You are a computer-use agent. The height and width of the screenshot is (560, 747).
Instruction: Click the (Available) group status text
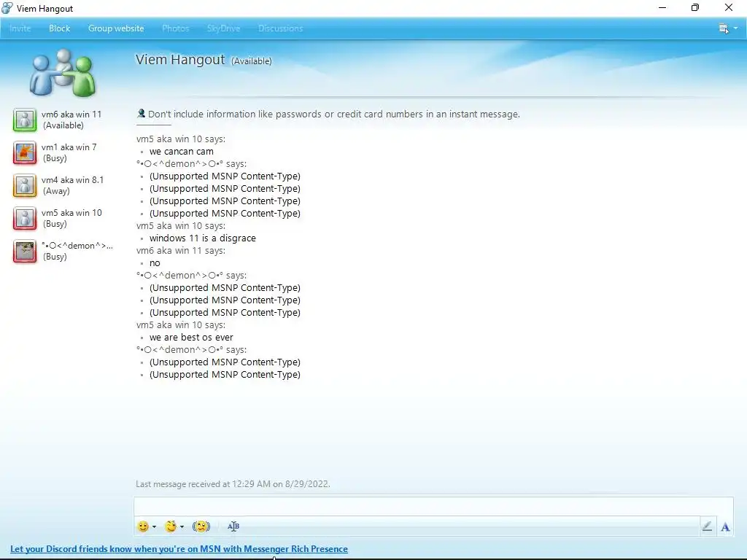(x=252, y=61)
